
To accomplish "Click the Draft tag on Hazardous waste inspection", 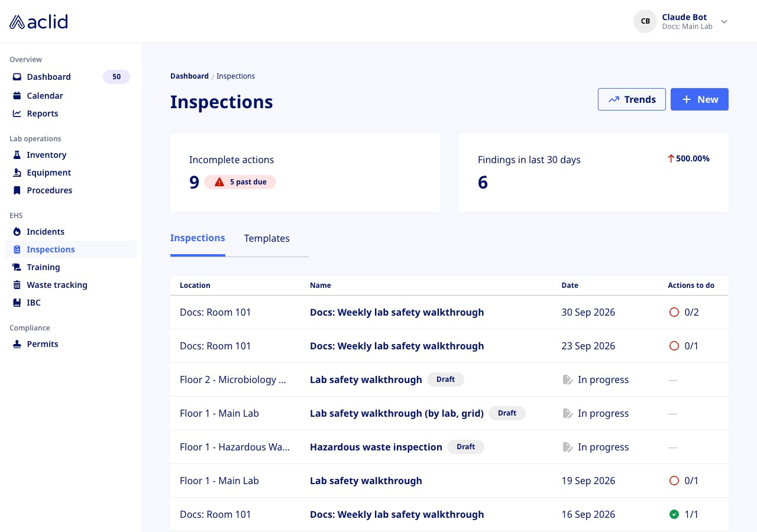I will (x=466, y=447).
